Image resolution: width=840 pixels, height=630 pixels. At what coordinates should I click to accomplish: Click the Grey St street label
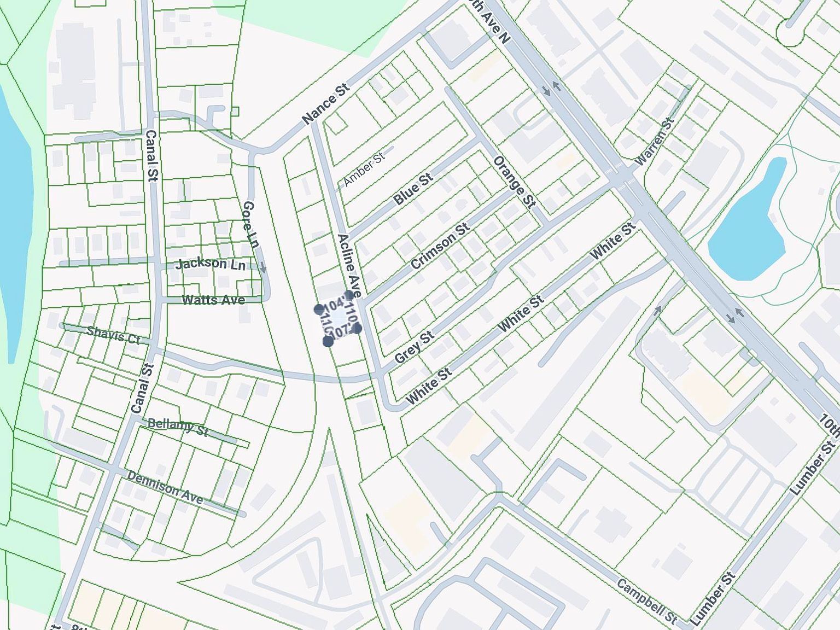[x=415, y=347]
